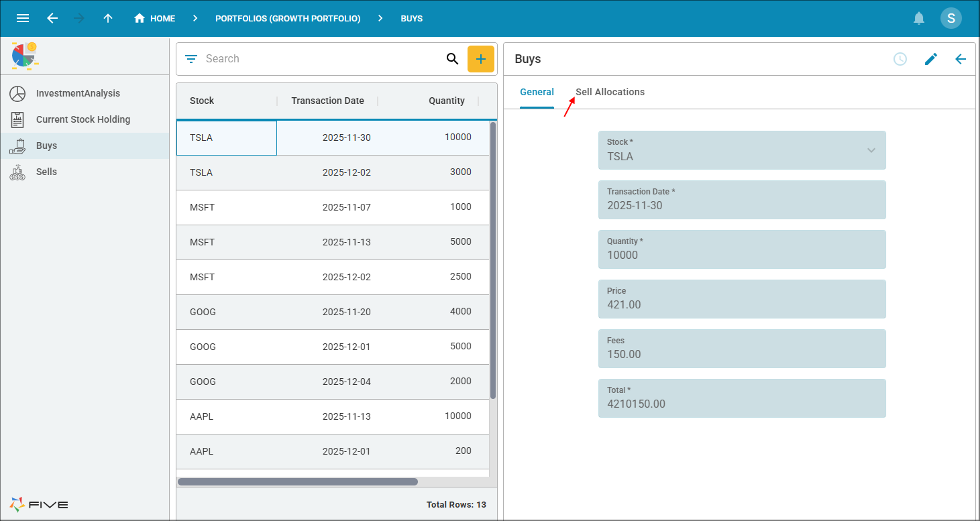Image resolution: width=980 pixels, height=521 pixels.
Task: Click the Price field
Action: (742, 299)
